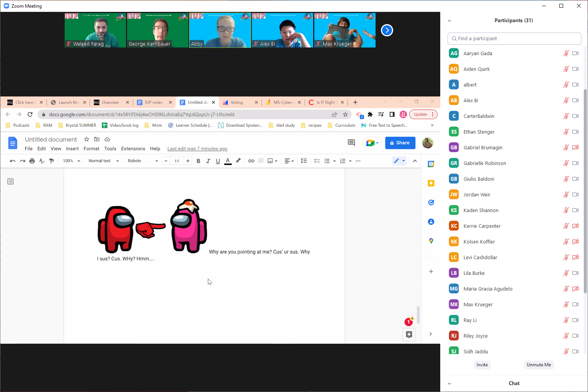
Task: Open Google Calendar side panel icon
Action: pos(431,164)
